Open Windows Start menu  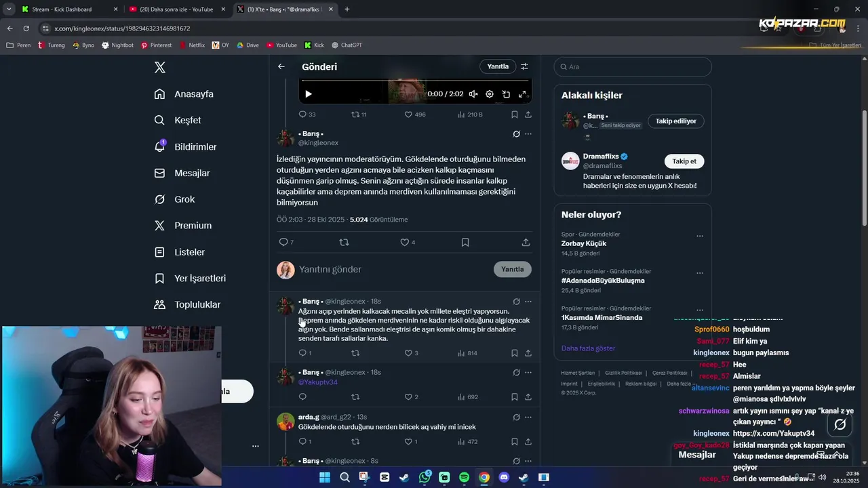click(x=325, y=477)
